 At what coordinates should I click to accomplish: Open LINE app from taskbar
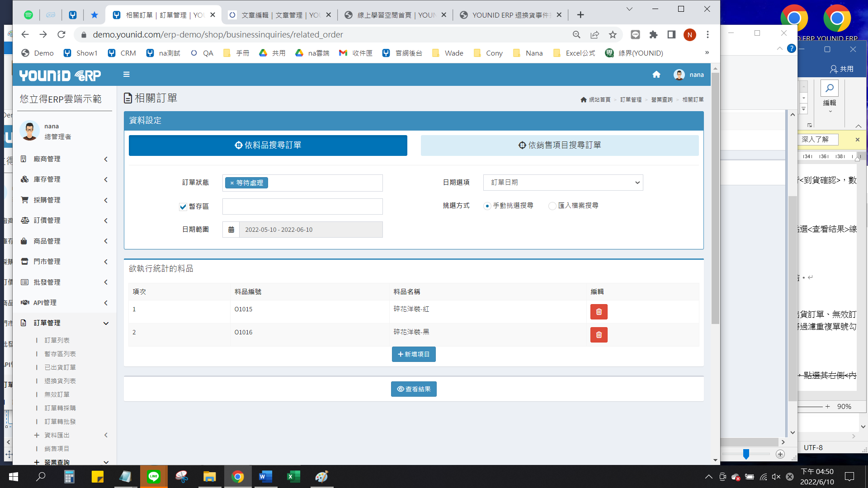click(x=154, y=476)
